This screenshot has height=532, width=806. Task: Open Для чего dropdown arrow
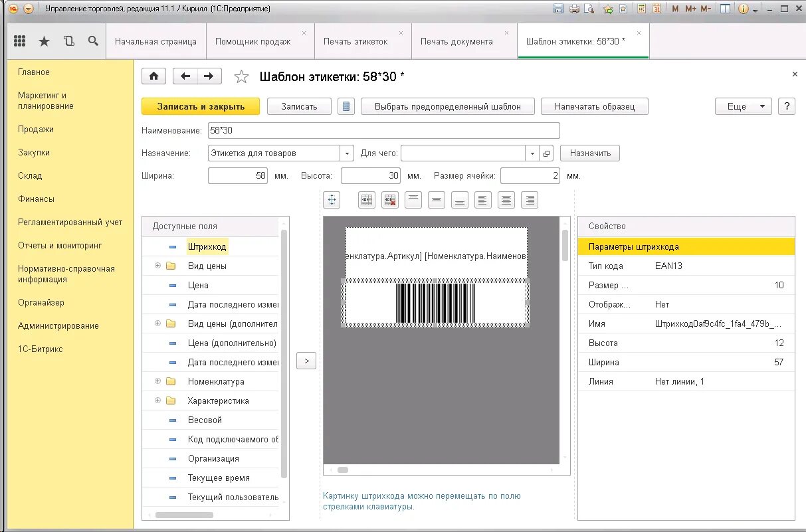[x=532, y=153]
